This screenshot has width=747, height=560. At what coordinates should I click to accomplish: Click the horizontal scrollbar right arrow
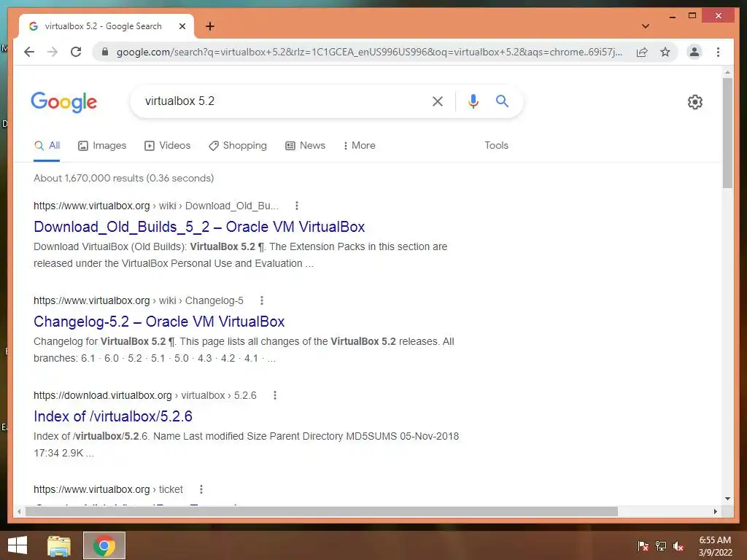(x=715, y=511)
